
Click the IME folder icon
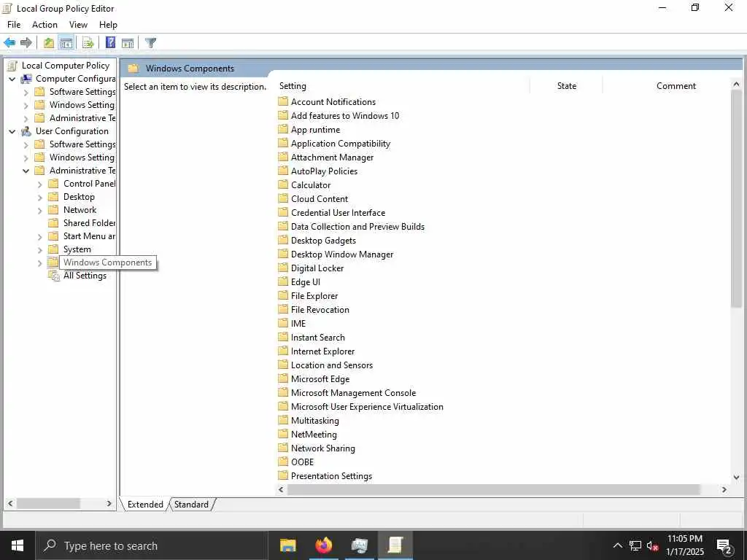(283, 323)
